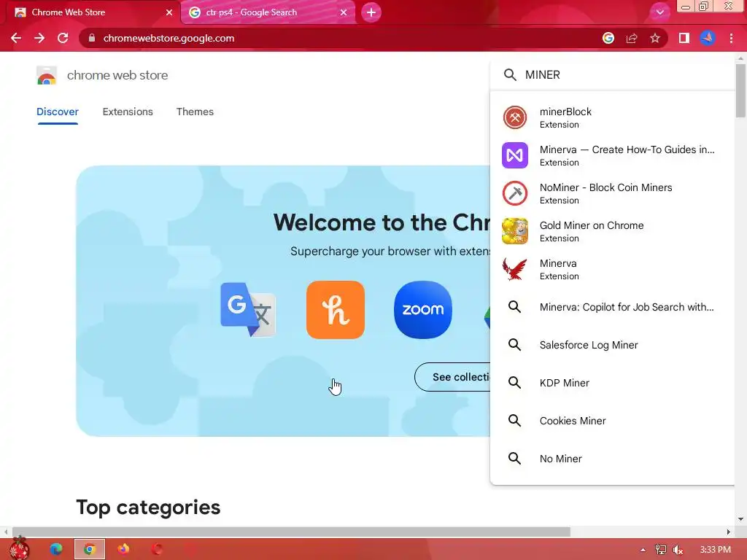Viewport: 747px width, 560px height.
Task: Expand the tab search dropdown arrow
Action: tap(659, 12)
